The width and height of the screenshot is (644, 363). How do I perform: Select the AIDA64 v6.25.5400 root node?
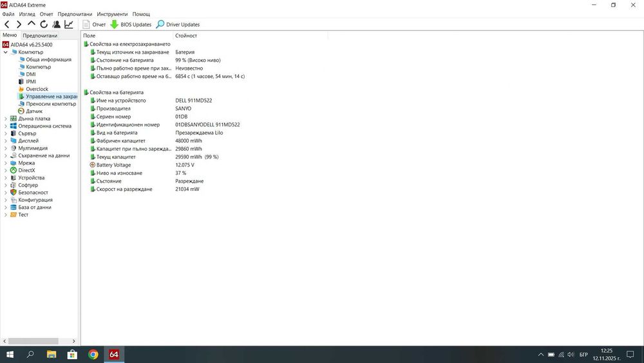(x=28, y=44)
